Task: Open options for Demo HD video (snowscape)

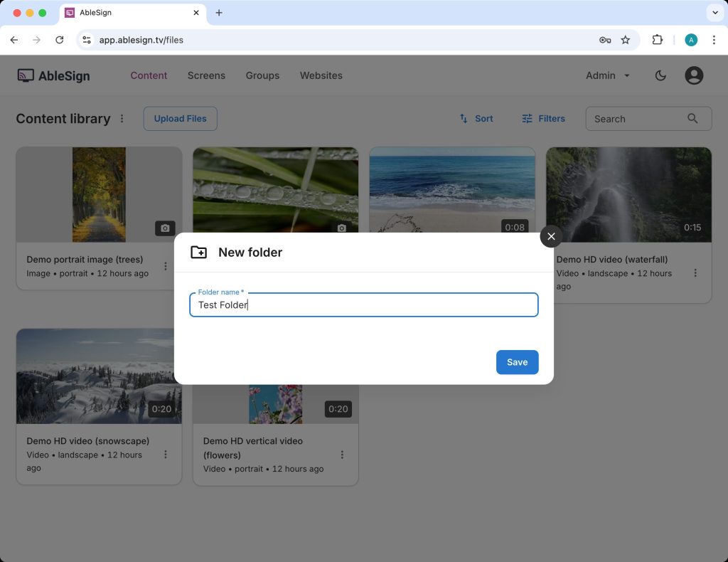Action: point(165,455)
